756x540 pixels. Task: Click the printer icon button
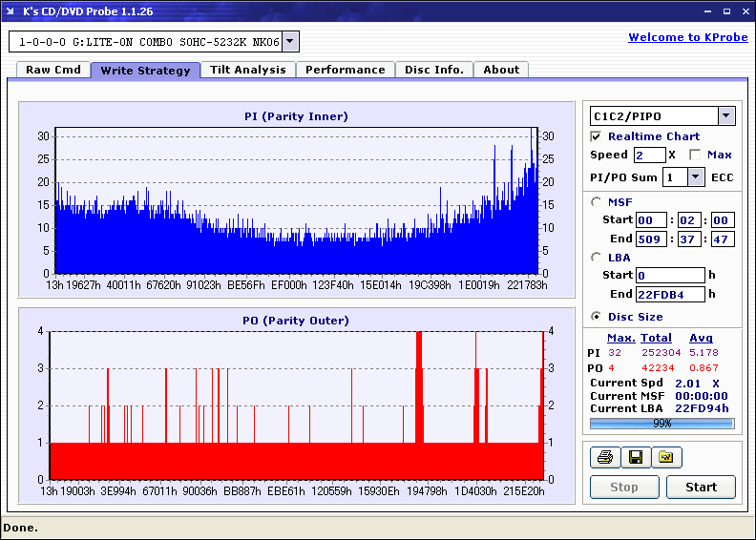pos(604,458)
